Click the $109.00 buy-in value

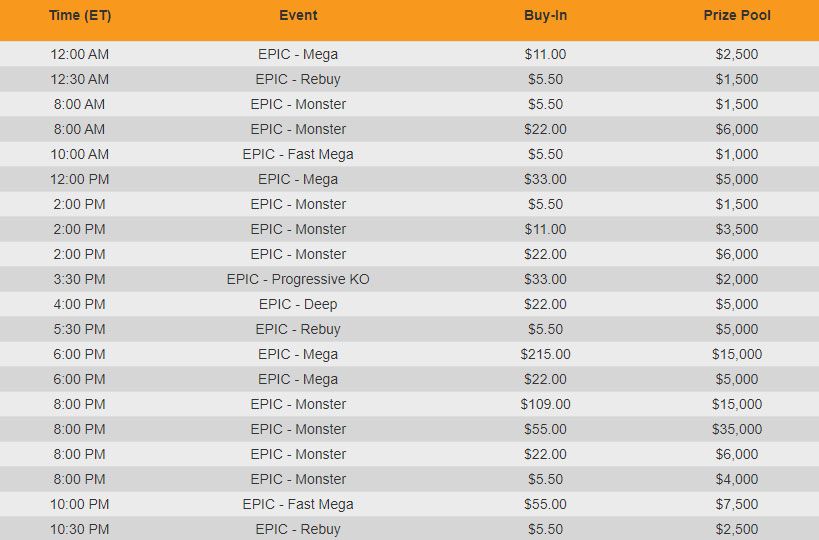tap(545, 404)
